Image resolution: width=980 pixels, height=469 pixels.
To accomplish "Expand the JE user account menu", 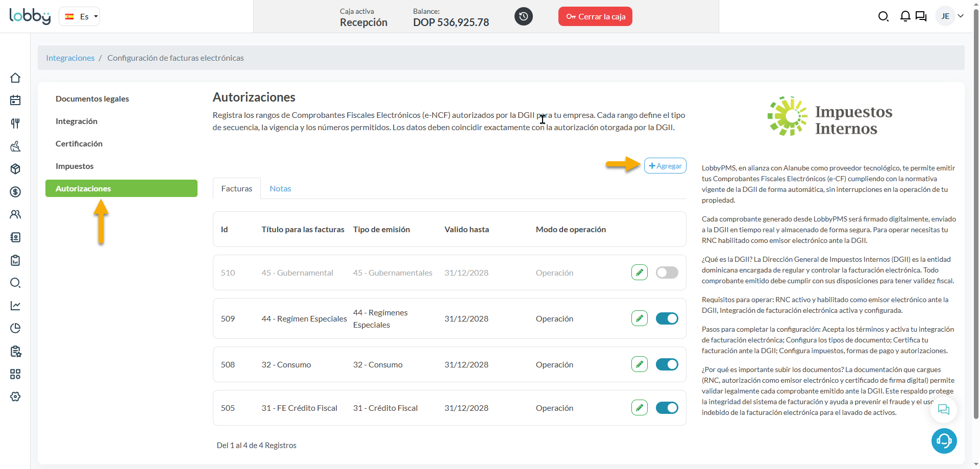I will (x=949, y=16).
